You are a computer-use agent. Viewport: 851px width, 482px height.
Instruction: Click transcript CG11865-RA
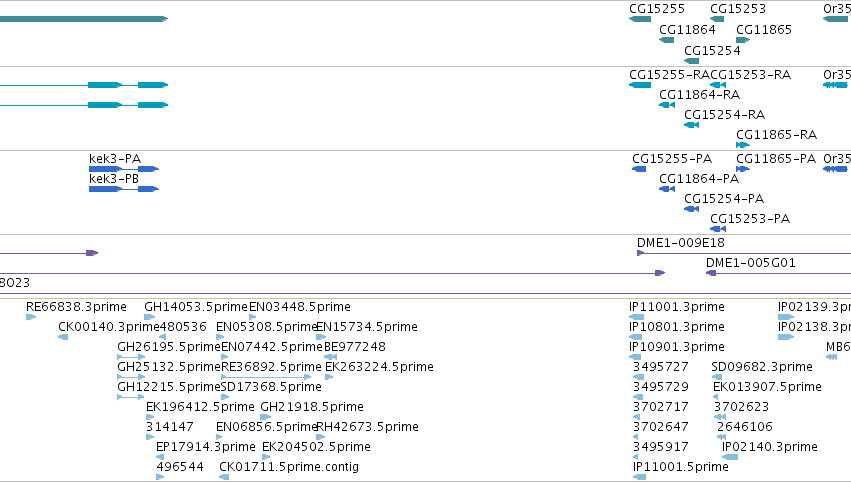[x=777, y=135]
